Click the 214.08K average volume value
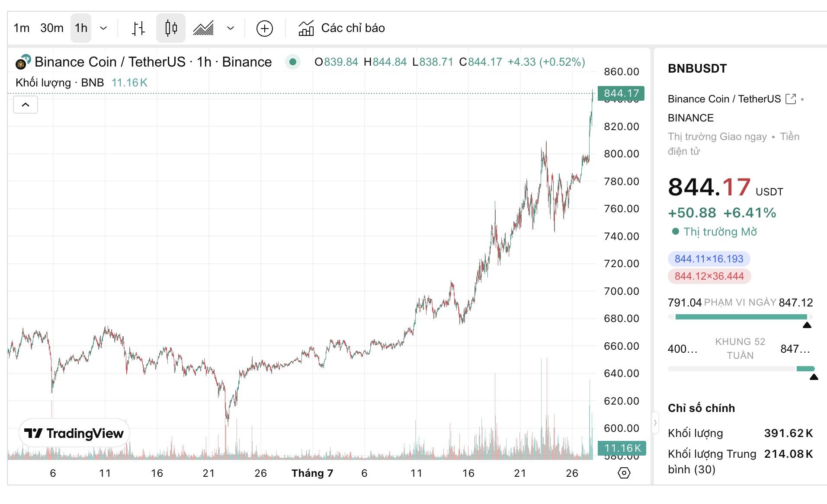Viewport: 827px width, 504px height. coord(789,454)
